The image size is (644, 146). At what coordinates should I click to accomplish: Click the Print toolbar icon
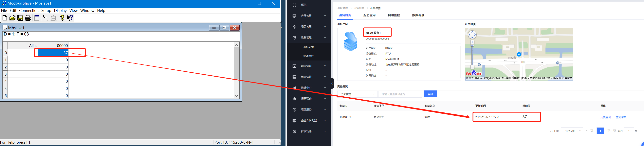[x=28, y=18]
